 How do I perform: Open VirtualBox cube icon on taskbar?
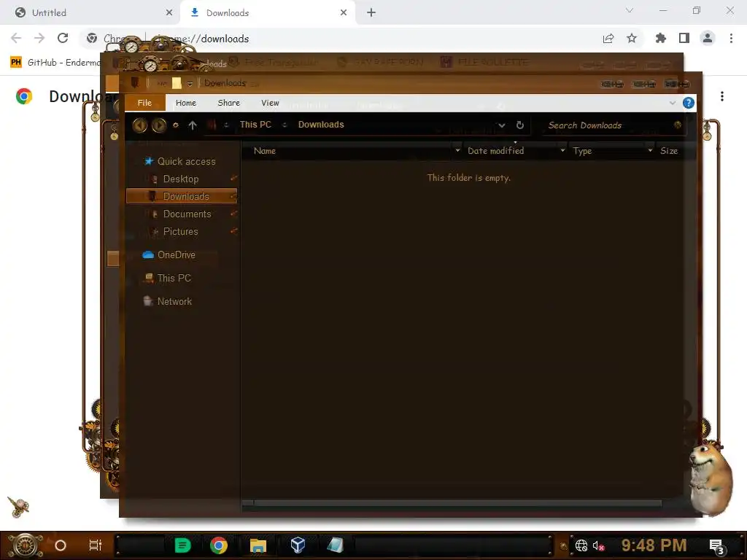pyautogui.click(x=298, y=545)
